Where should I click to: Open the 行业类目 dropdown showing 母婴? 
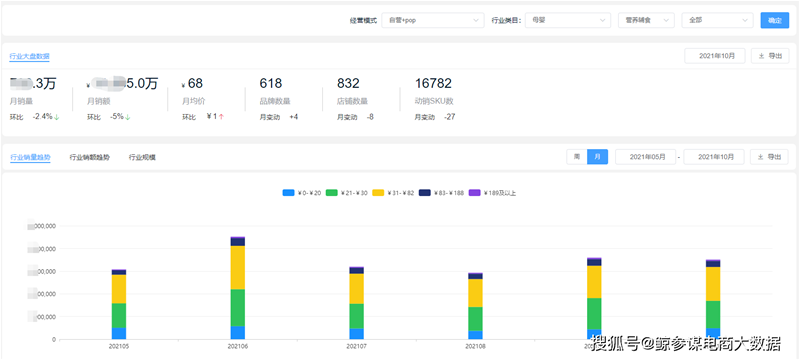coord(567,20)
